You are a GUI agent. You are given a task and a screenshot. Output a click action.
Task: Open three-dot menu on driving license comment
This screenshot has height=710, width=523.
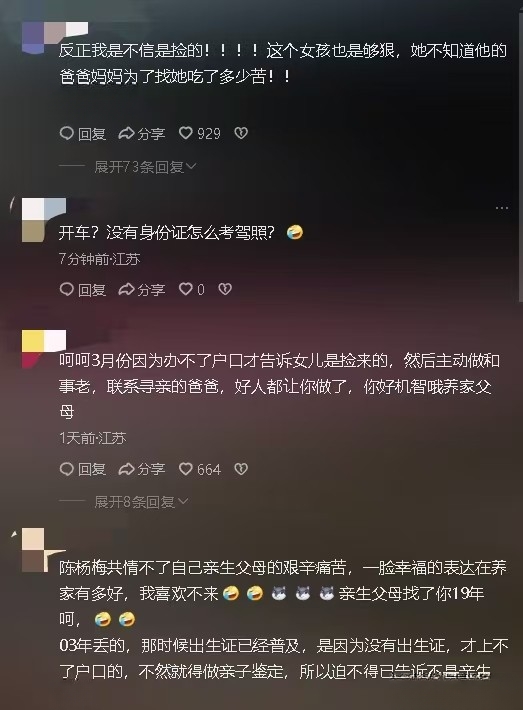(x=502, y=208)
